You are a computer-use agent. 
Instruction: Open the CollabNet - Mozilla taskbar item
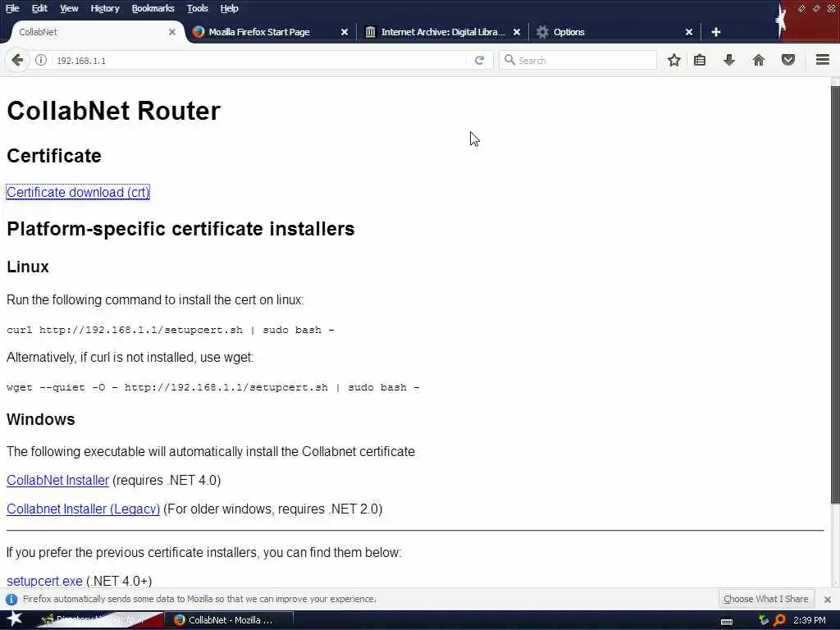[228, 620]
